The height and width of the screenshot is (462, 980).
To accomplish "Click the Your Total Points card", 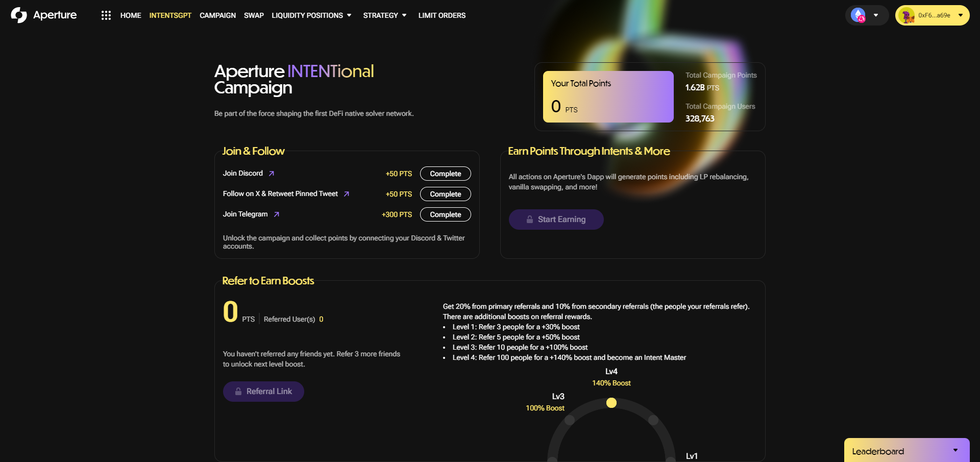I will [608, 96].
